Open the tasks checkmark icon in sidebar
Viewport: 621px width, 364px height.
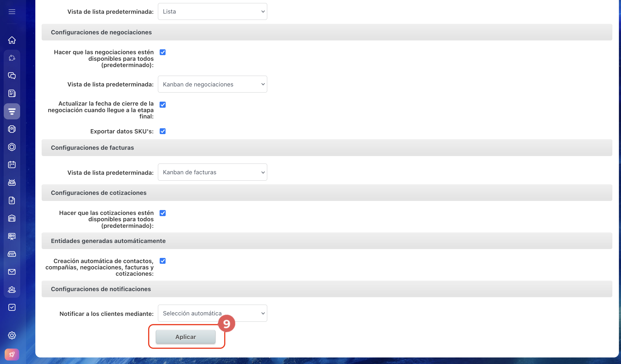(12, 307)
